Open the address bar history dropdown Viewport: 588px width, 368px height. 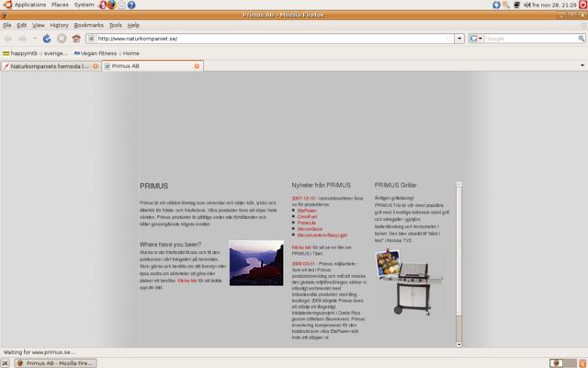pos(459,39)
